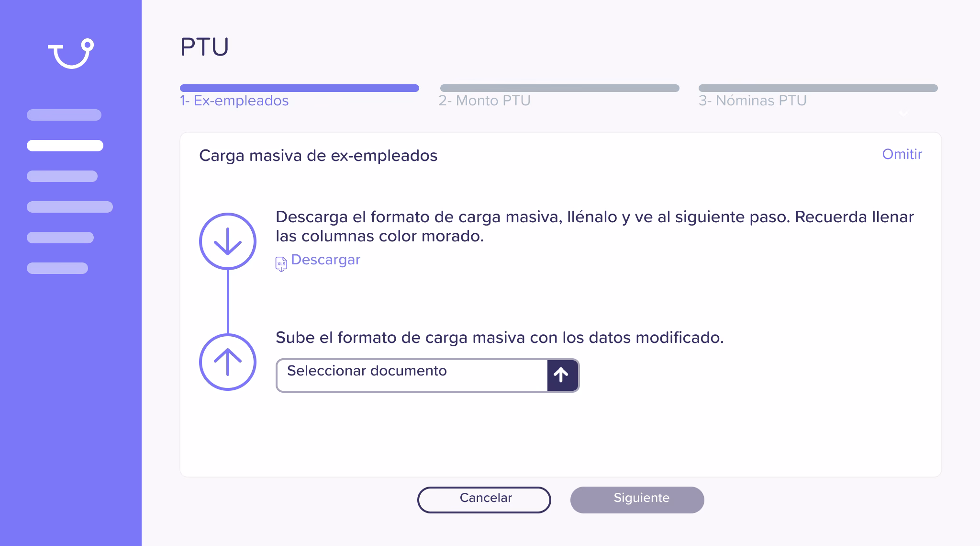The image size is (980, 546).
Task: Click the Ex-empleados progress bar
Action: pos(300,88)
